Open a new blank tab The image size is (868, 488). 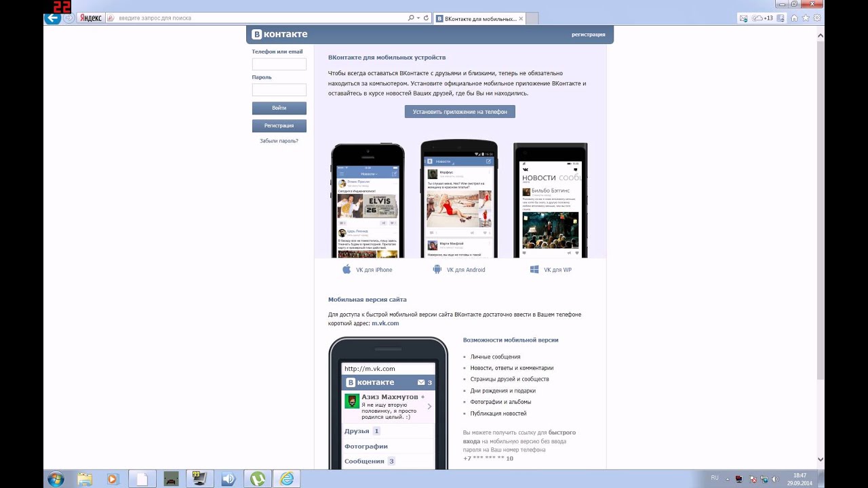point(532,18)
